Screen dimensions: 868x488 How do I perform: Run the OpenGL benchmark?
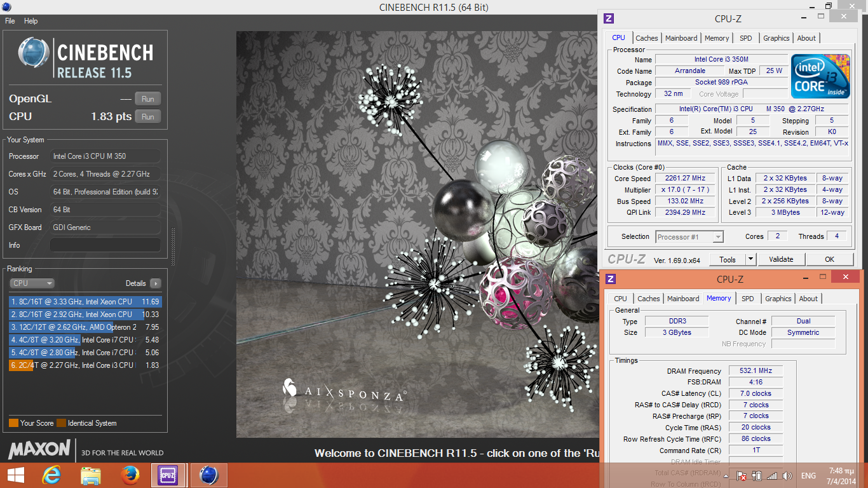point(148,98)
